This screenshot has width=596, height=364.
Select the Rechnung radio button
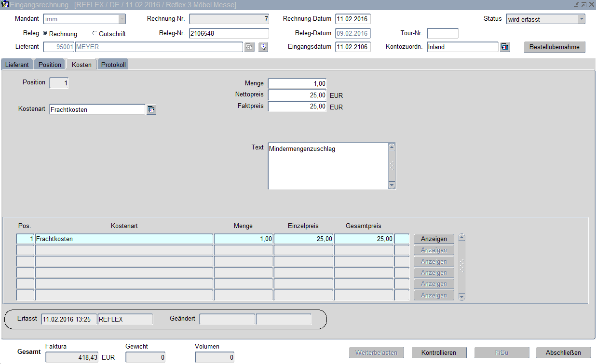click(45, 34)
